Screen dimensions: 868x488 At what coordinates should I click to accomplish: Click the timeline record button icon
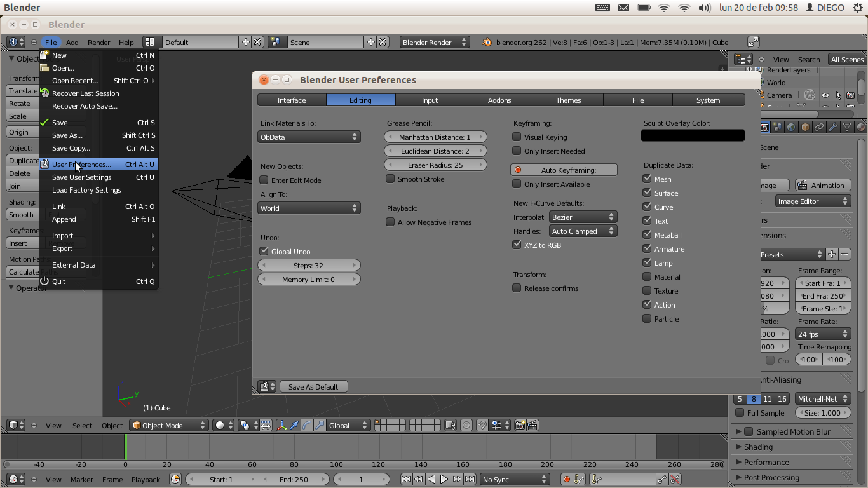566,480
